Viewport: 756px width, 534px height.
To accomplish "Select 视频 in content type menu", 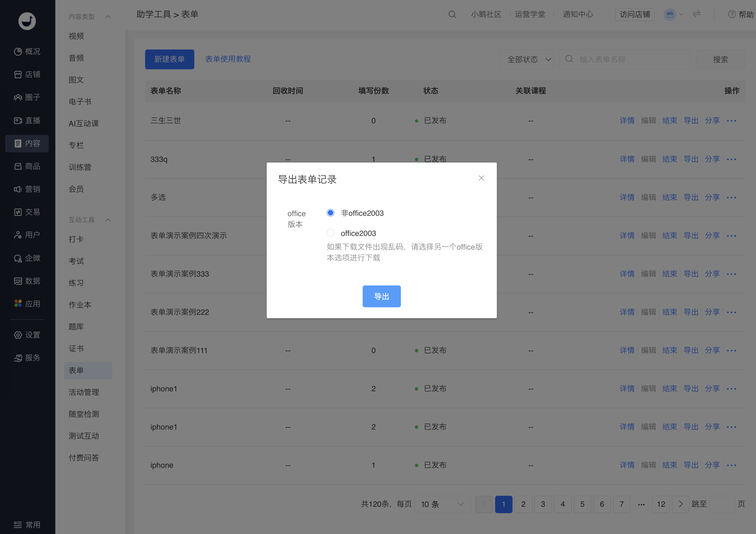I will coord(76,36).
